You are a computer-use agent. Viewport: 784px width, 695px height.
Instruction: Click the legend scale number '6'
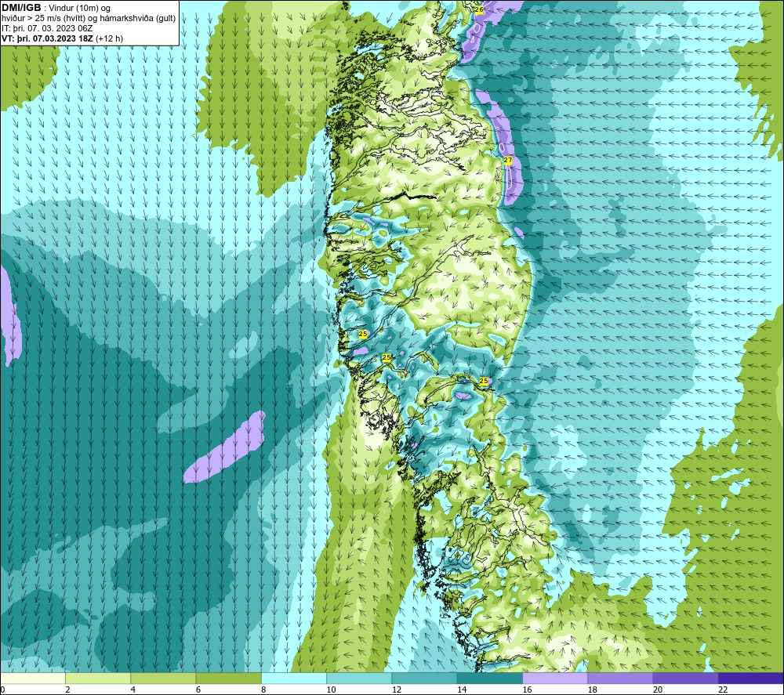[x=198, y=690]
